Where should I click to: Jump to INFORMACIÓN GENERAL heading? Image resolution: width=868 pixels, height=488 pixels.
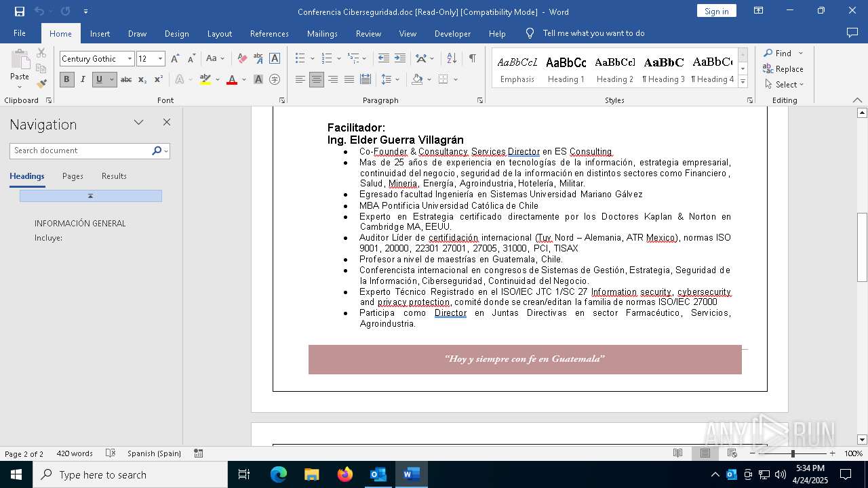click(80, 223)
